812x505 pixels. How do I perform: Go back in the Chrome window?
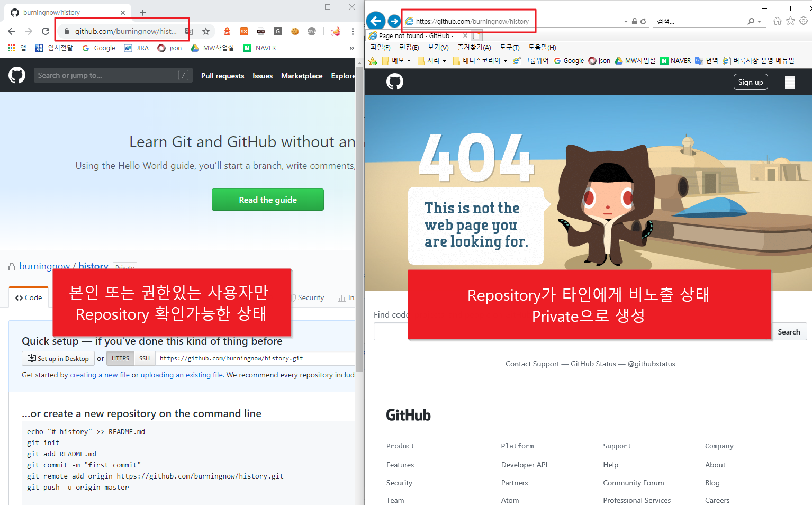[12, 31]
